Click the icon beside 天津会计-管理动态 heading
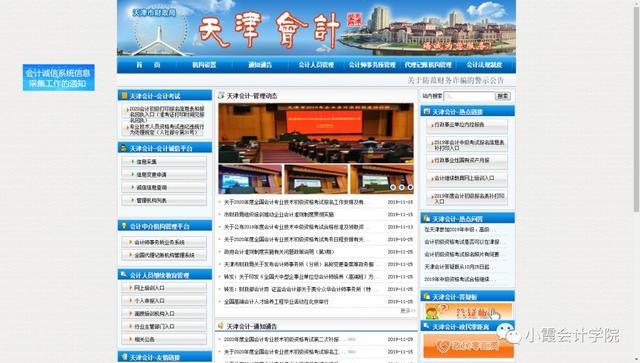This screenshot has height=363, width=640. click(221, 95)
